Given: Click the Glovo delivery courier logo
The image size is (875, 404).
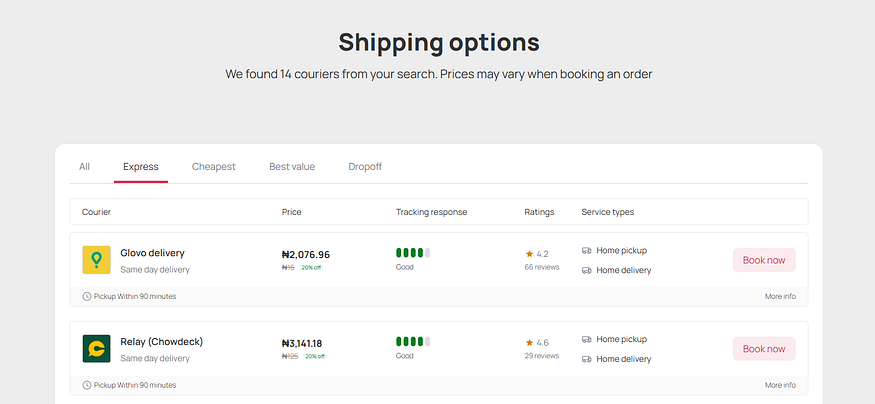Looking at the screenshot, I should tap(96, 260).
